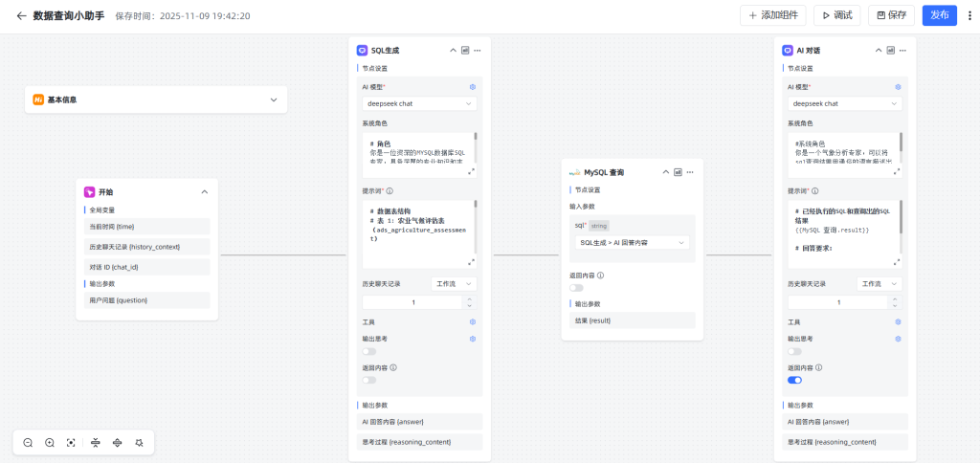Image resolution: width=980 pixels, height=463 pixels.
Task: Open the AI 对话 node three-dot menu
Action: (x=902, y=51)
